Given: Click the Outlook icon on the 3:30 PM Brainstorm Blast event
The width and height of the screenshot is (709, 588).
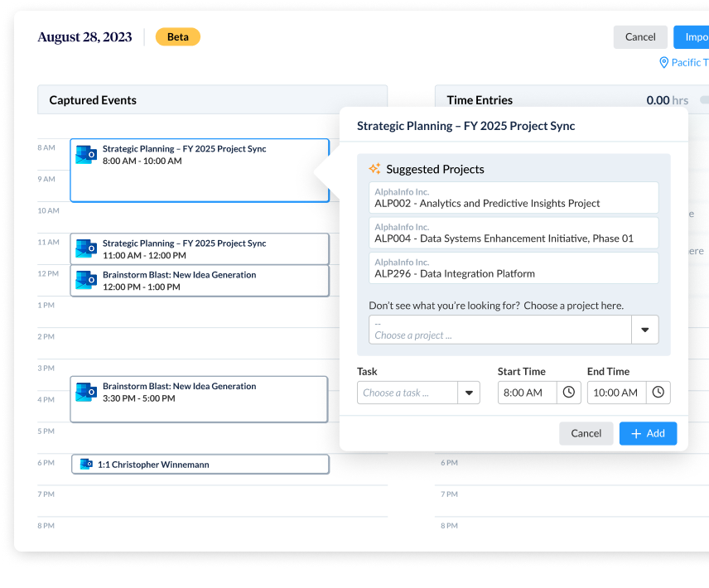Looking at the screenshot, I should (86, 393).
